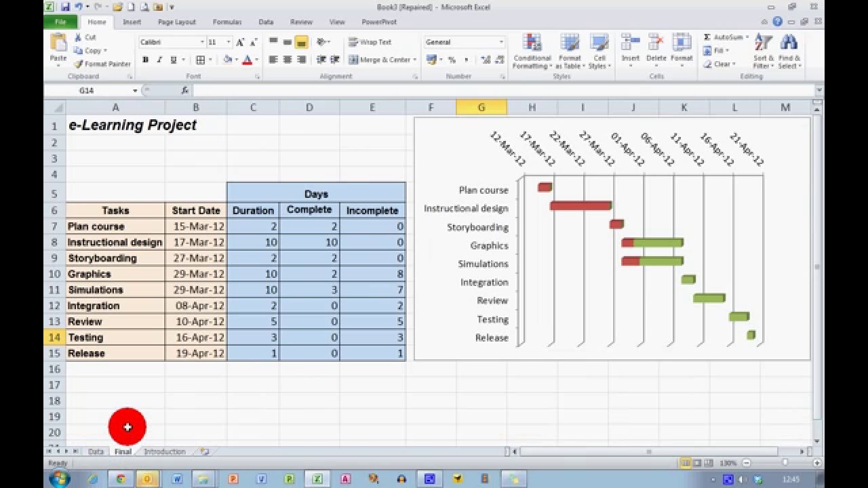
Task: Click Increase Font Size icon
Action: coord(240,42)
